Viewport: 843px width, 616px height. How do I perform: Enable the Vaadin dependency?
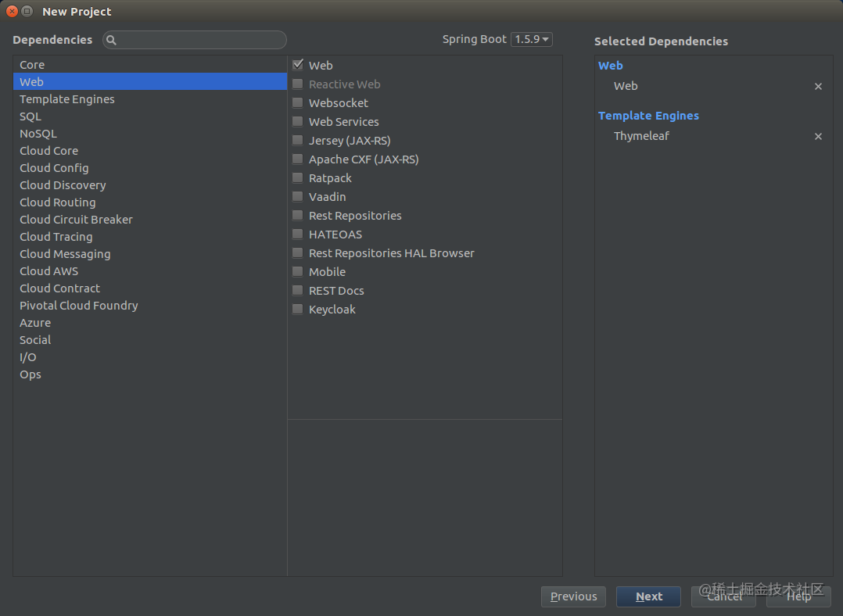click(x=297, y=196)
